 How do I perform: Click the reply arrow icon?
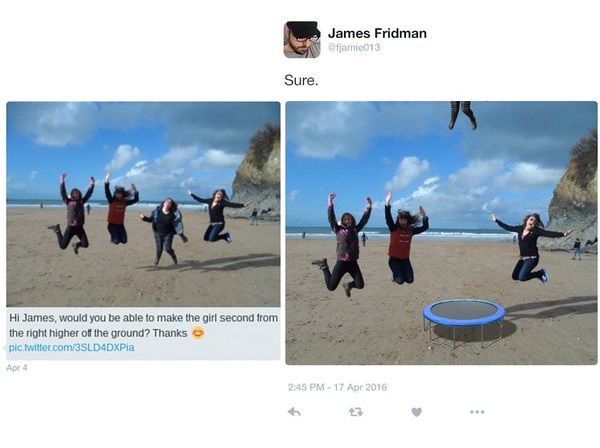(294, 412)
